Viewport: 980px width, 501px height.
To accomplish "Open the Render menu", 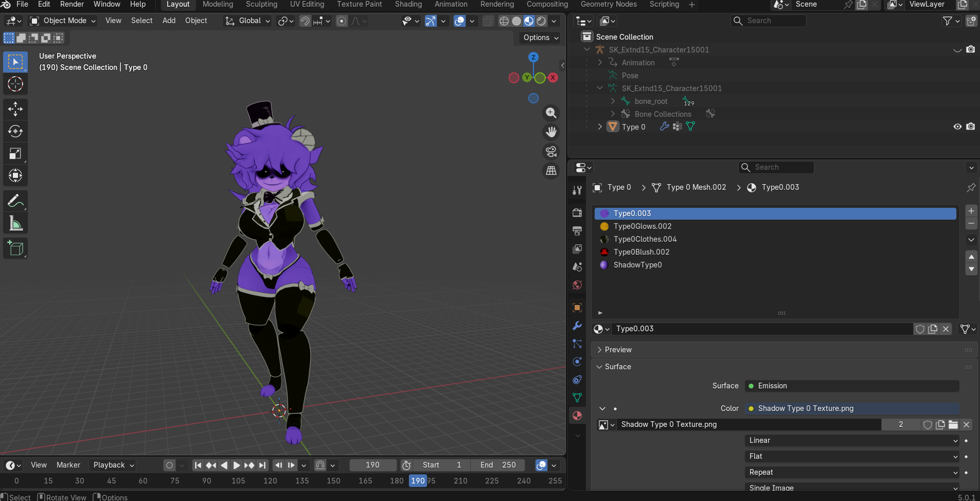I will [x=72, y=5].
